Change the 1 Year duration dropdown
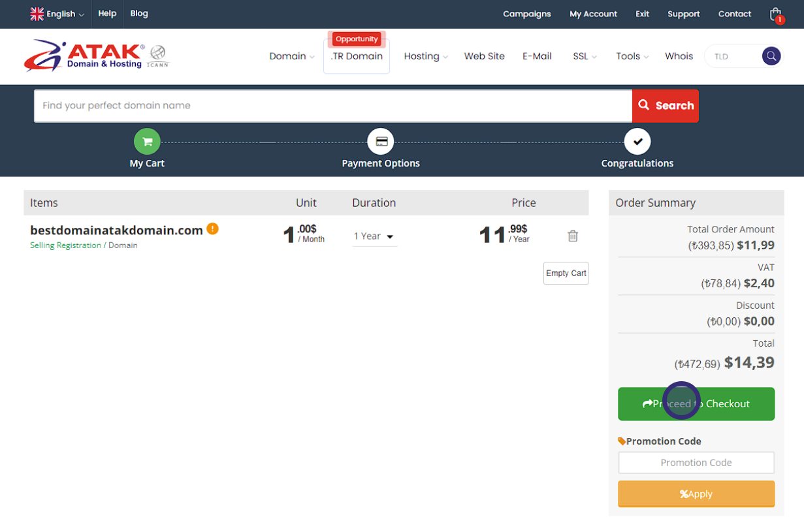Image resolution: width=804 pixels, height=532 pixels. click(x=374, y=236)
